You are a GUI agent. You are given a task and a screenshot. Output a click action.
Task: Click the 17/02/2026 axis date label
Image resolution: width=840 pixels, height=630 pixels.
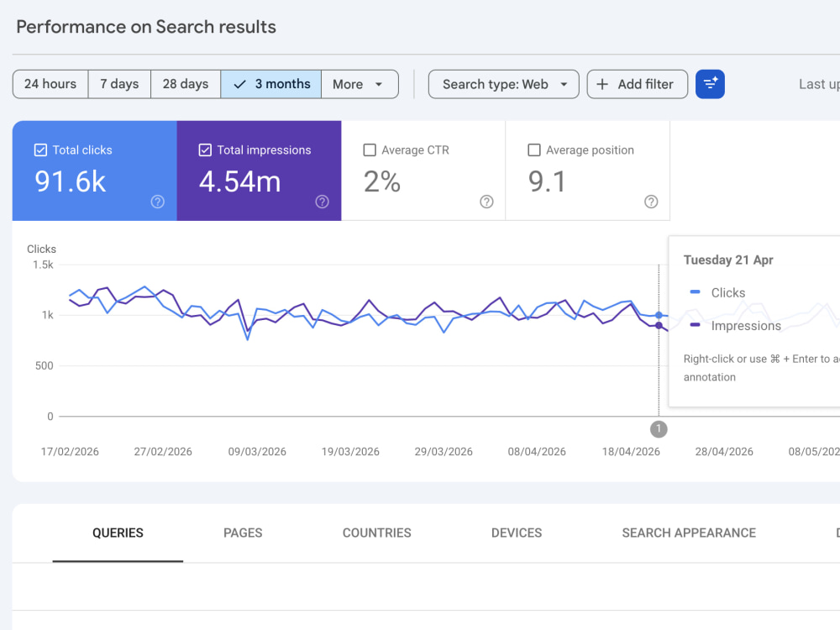pos(70,452)
